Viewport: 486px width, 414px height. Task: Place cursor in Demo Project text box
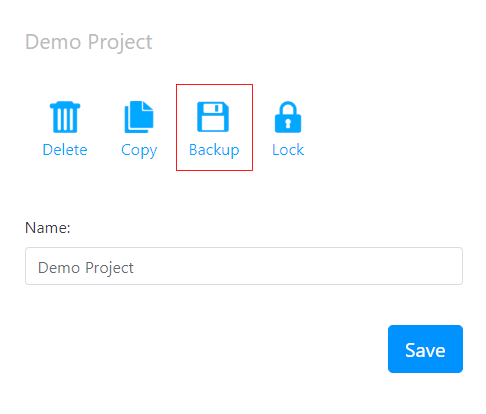coord(244,266)
